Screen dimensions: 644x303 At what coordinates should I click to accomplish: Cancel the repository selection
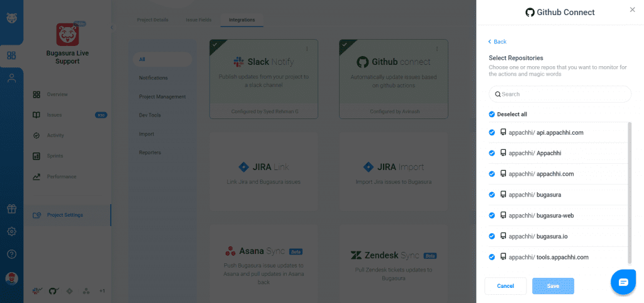click(x=506, y=286)
